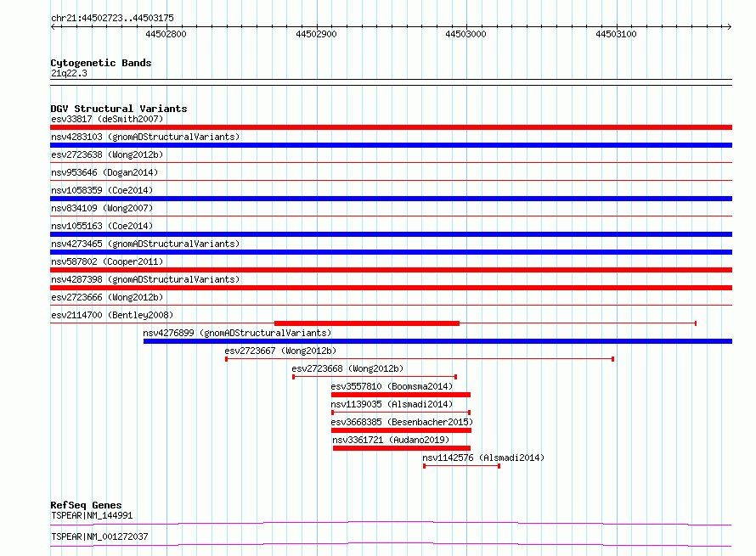
Task: Click the esv33817 (deSmith2007) variant label
Action: pyautogui.click(x=107, y=119)
